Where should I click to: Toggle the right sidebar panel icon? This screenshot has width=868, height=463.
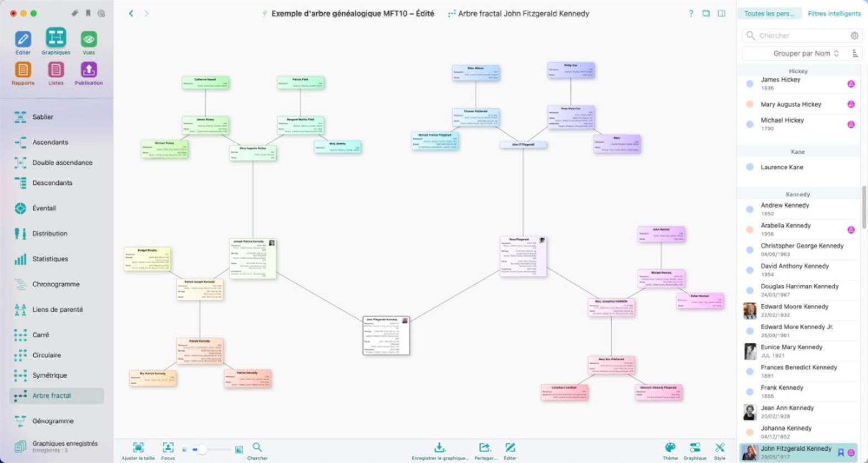click(722, 13)
